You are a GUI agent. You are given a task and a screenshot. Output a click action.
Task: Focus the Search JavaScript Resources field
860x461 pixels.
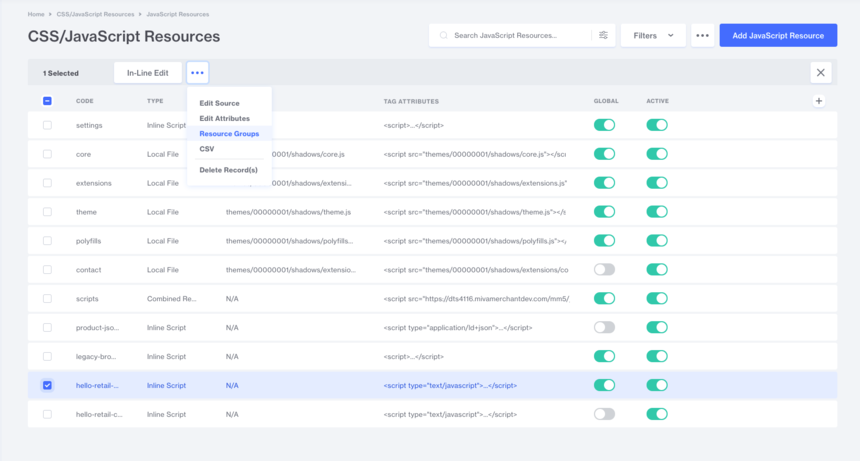point(515,35)
